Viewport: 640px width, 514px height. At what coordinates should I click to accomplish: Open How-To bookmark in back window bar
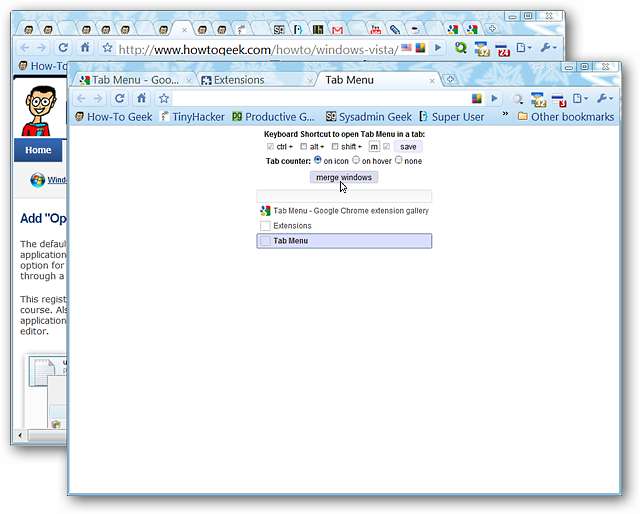tap(42, 66)
